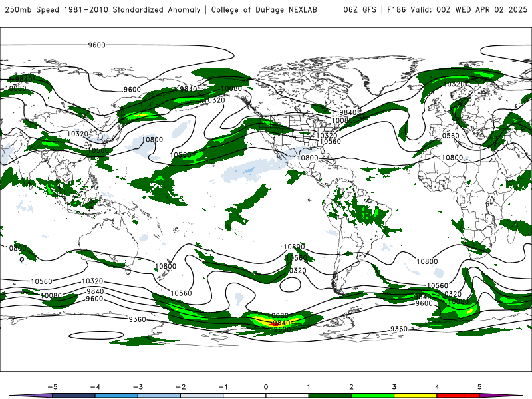The width and height of the screenshot is (532, 399).
Task: Click the red 4 to 5 colorbar segment
Action: pos(458,396)
